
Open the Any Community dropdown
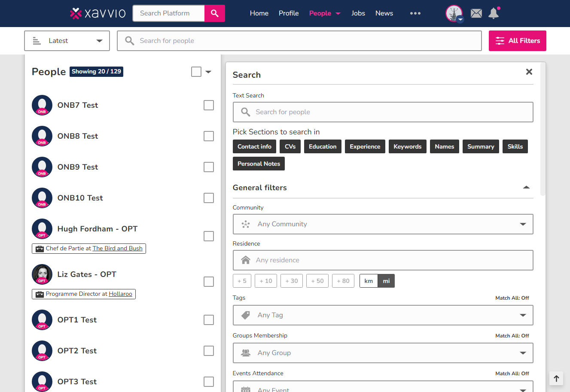[383, 224]
